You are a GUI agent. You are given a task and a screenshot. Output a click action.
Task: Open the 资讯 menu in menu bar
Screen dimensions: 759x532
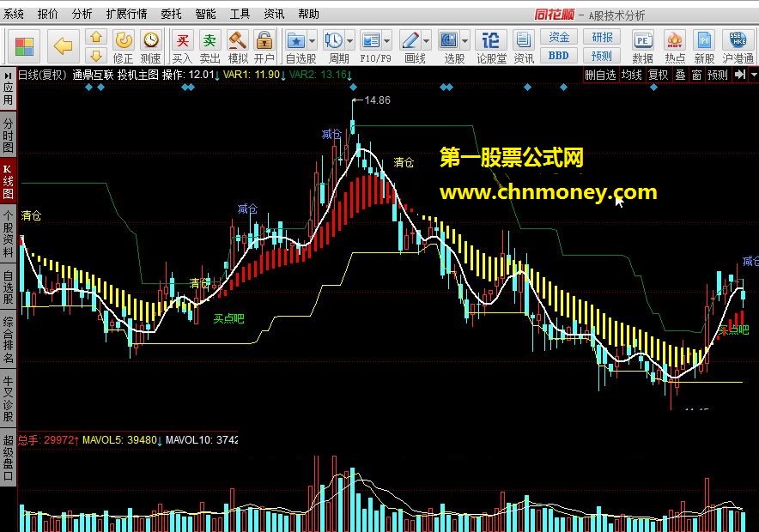274,14
